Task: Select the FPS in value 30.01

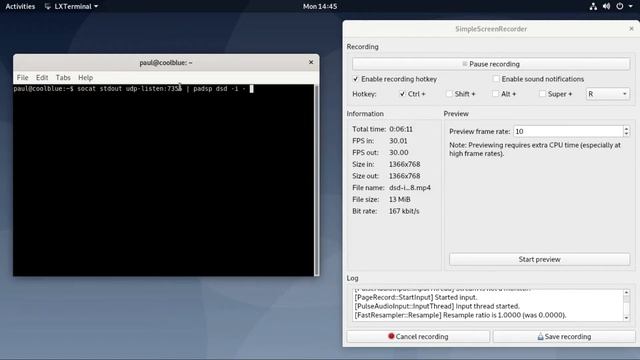Action: click(x=398, y=141)
